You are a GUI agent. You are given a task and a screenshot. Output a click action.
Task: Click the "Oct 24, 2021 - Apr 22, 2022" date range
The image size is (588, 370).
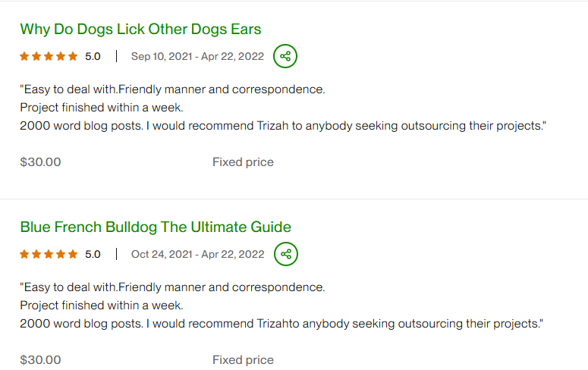coord(197,254)
